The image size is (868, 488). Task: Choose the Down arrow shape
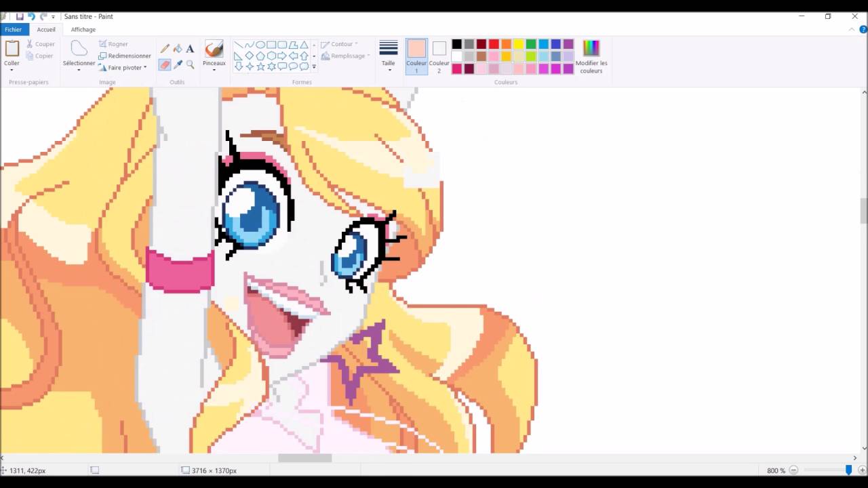pos(239,66)
